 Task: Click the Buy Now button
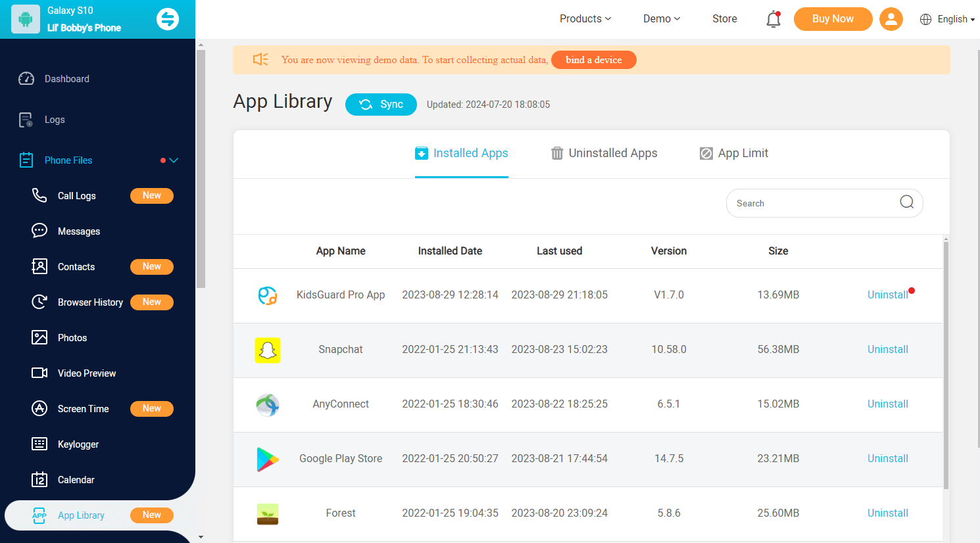[x=833, y=19]
